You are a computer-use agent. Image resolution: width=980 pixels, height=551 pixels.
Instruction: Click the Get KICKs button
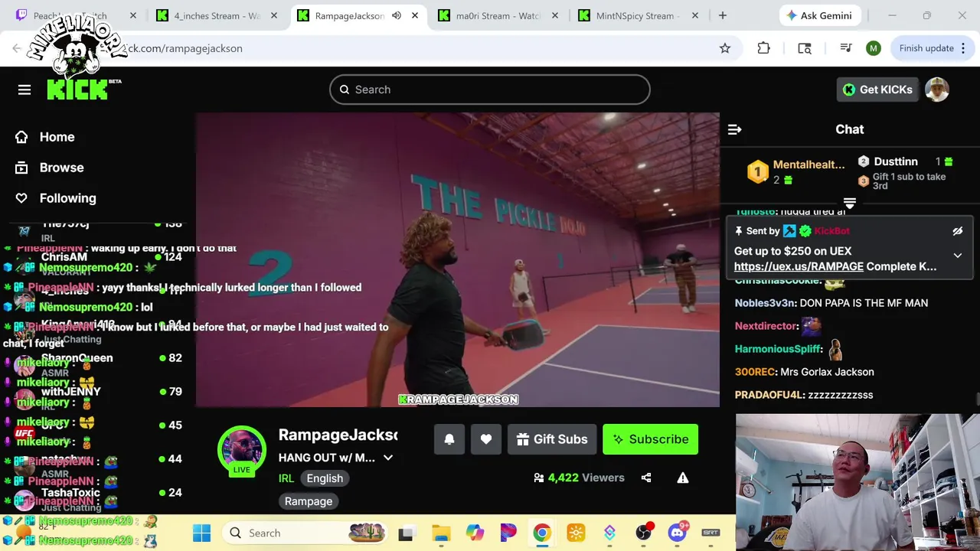click(x=877, y=90)
